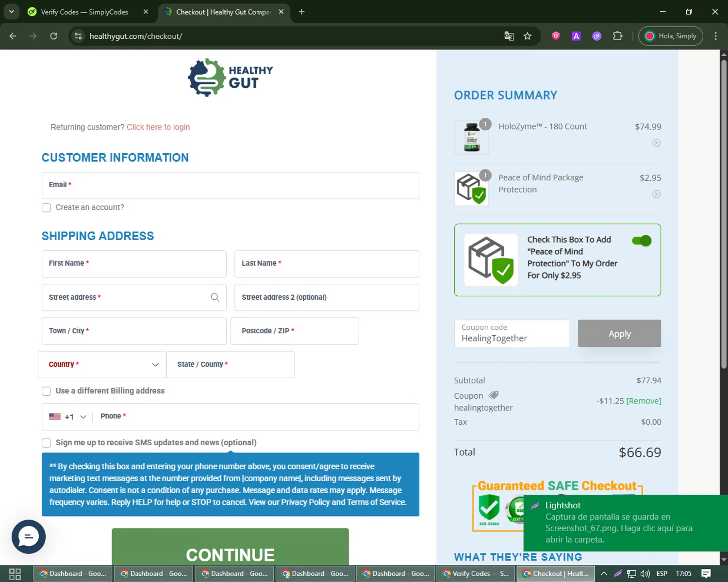
Task: Click the page vertical scrollbar
Action: pyautogui.click(x=724, y=213)
